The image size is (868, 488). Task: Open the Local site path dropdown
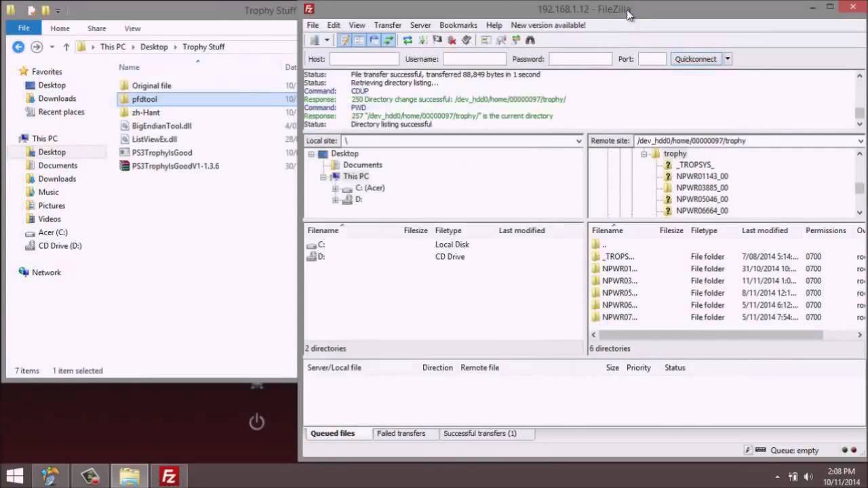click(x=578, y=141)
